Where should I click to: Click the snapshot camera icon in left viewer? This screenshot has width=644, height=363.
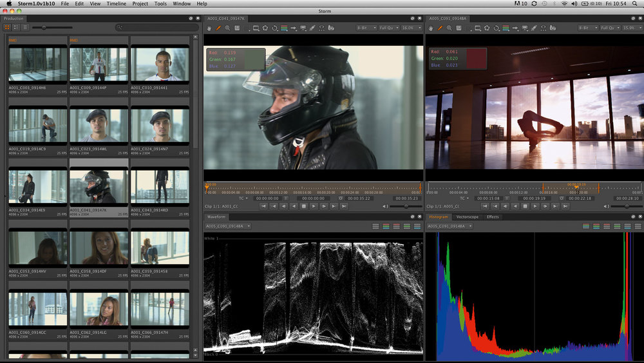(x=331, y=28)
